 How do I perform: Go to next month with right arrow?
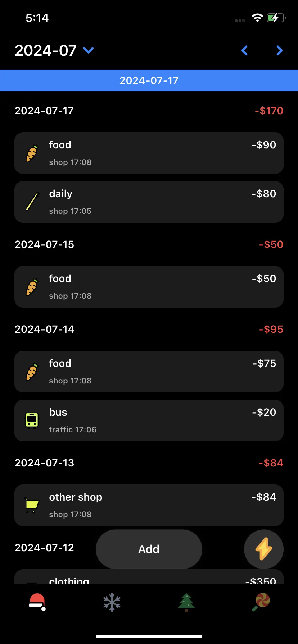(279, 51)
